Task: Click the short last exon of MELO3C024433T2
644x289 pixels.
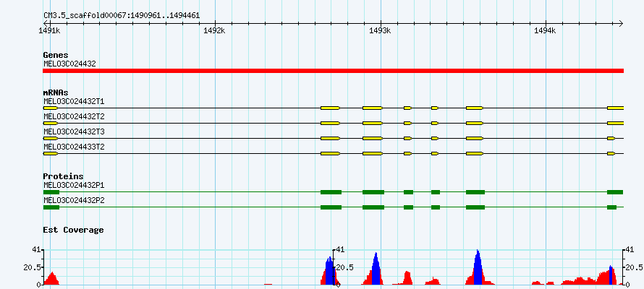Action: click(611, 153)
